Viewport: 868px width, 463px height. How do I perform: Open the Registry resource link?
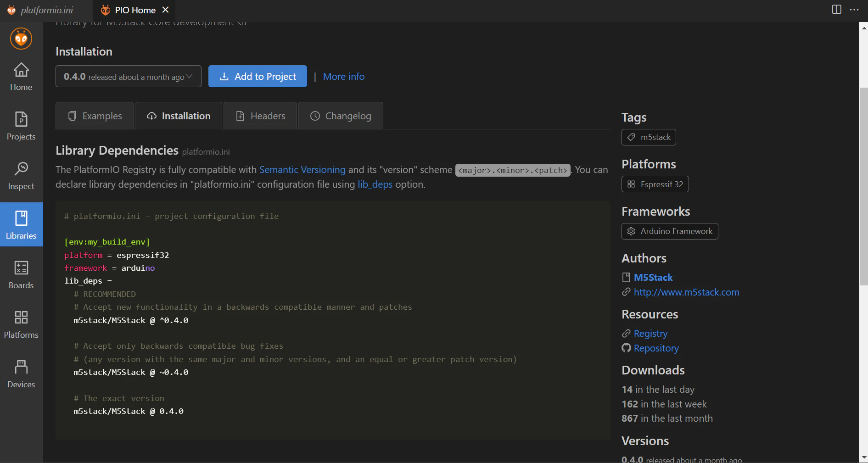(651, 334)
